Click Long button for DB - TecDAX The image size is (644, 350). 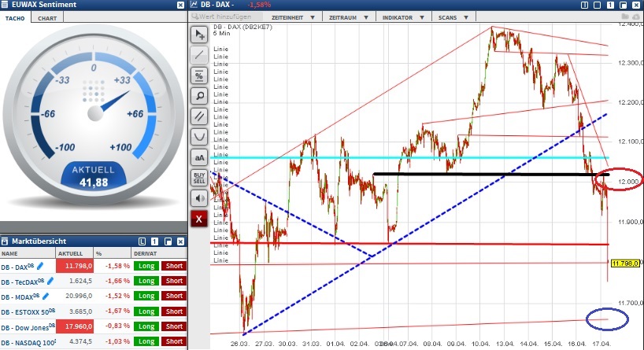[x=146, y=281]
